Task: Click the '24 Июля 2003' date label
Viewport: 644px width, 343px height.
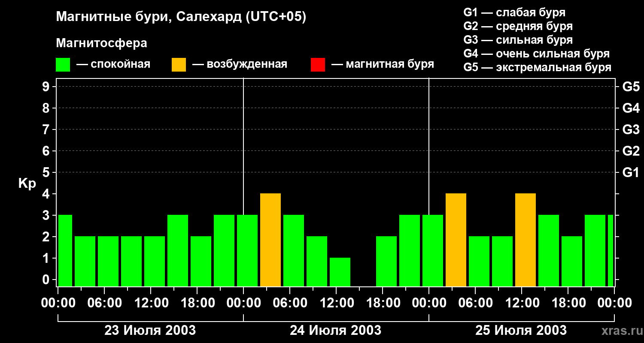Action: point(336,331)
